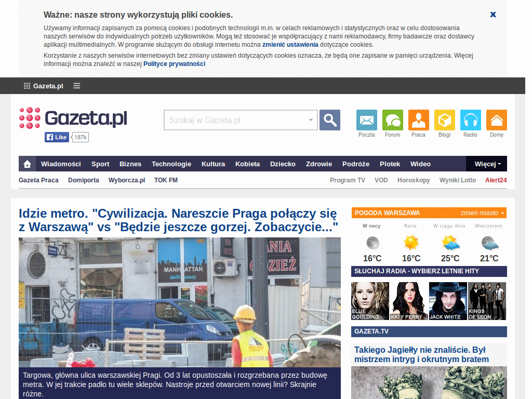Open the Kultura section
The height and width of the screenshot is (399, 532).
[213, 164]
